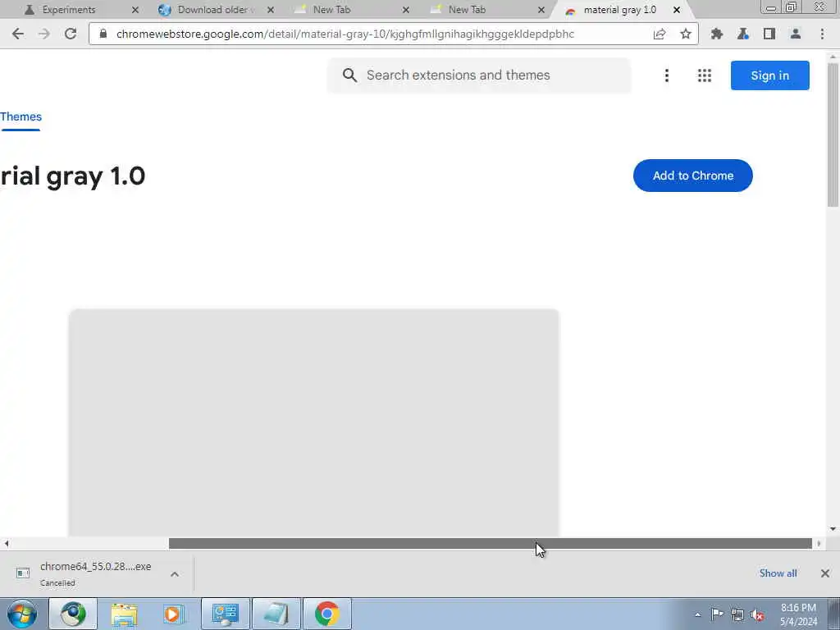Click the vertical scrollbar up arrow

tap(833, 57)
